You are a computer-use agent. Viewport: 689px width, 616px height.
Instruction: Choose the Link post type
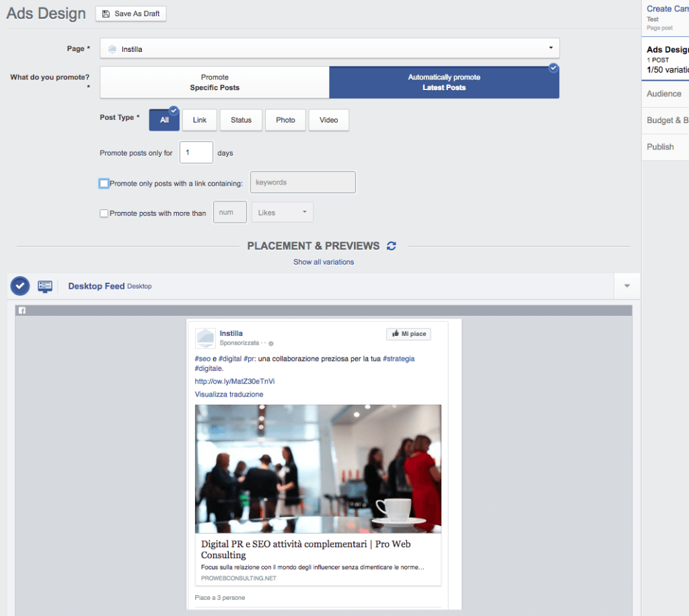click(199, 120)
